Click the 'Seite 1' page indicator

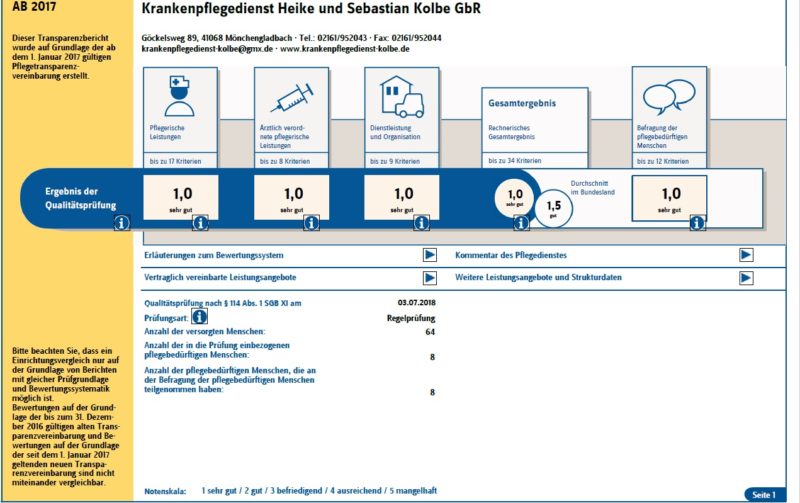point(763,495)
